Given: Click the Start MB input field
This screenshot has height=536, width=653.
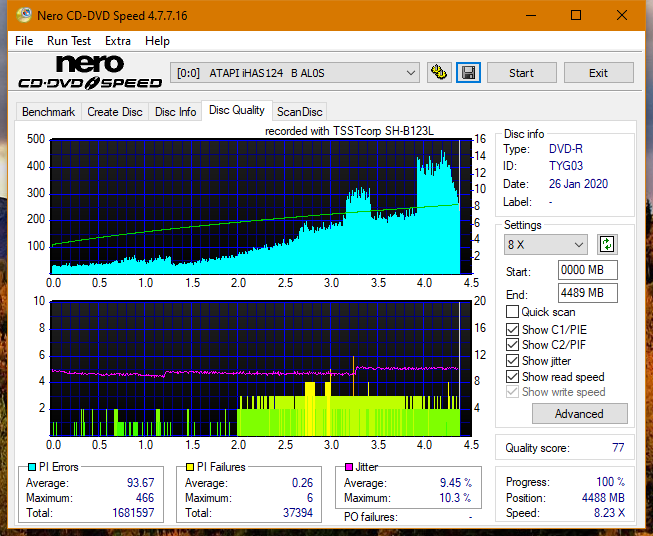Looking at the screenshot, I should tap(588, 270).
